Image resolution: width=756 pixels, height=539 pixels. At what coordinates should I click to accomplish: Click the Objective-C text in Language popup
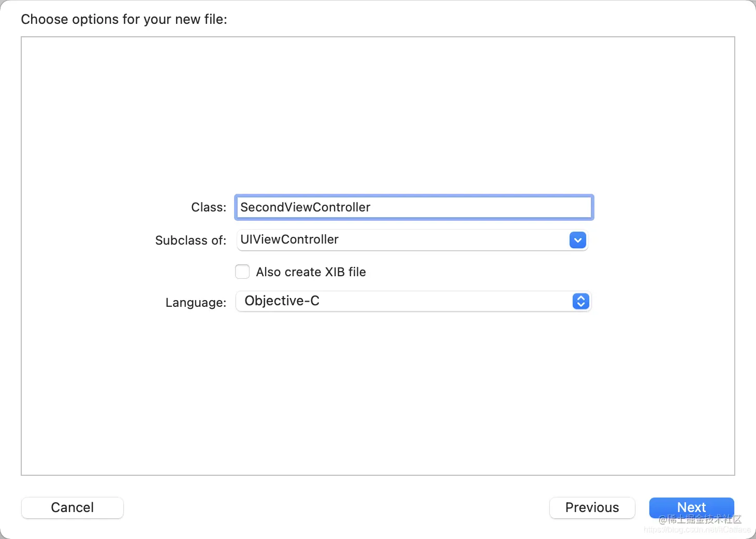click(282, 301)
